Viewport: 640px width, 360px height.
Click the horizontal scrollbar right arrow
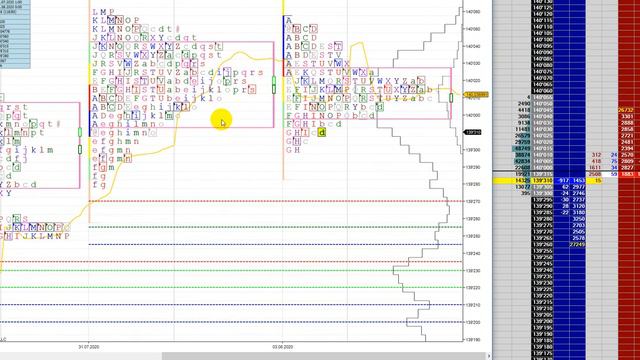(x=489, y=356)
